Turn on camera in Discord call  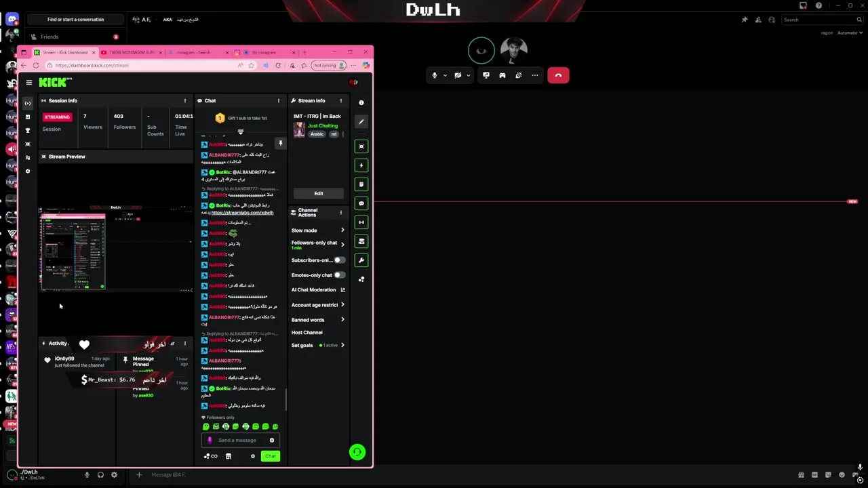coord(458,75)
